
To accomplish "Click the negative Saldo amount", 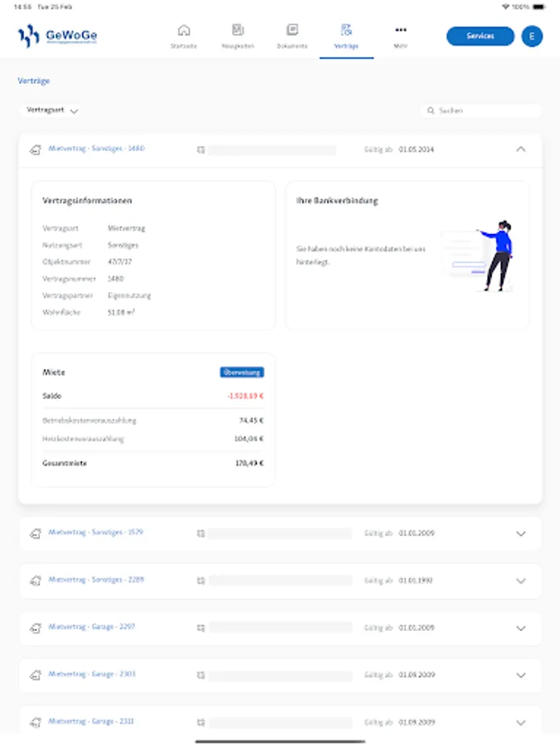I will point(246,396).
